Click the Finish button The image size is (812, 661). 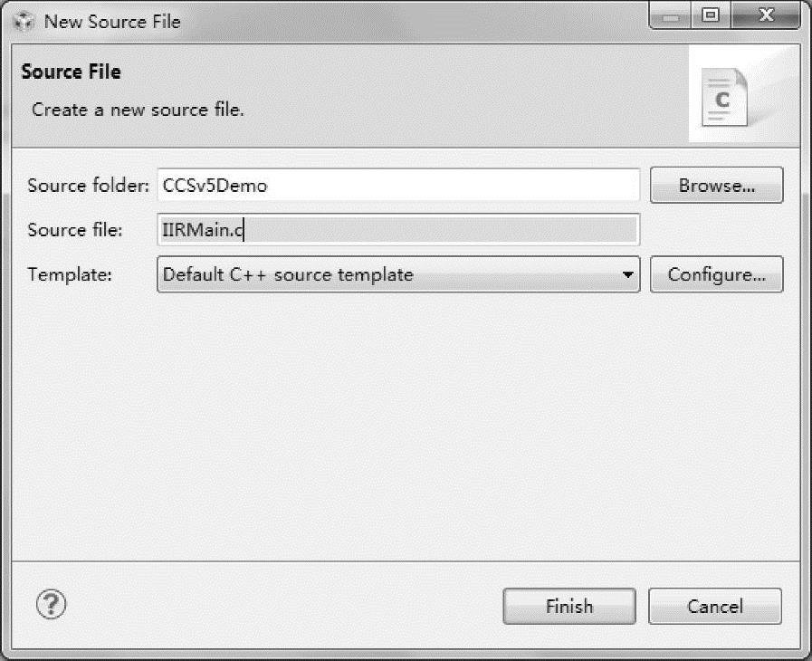pyautogui.click(x=568, y=607)
